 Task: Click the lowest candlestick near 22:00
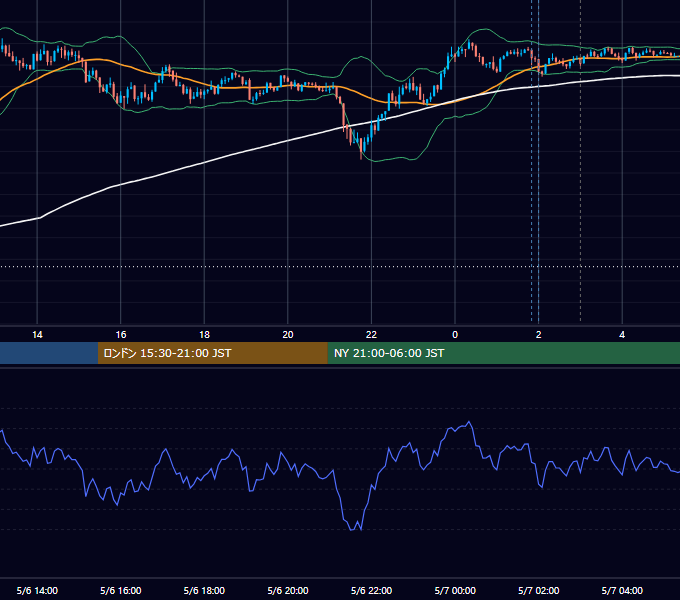tap(361, 149)
